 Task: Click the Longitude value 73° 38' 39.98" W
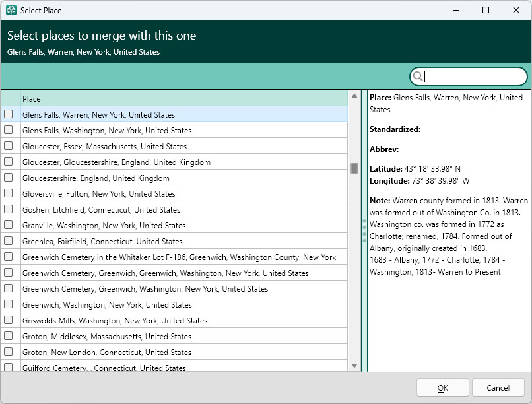pos(441,180)
